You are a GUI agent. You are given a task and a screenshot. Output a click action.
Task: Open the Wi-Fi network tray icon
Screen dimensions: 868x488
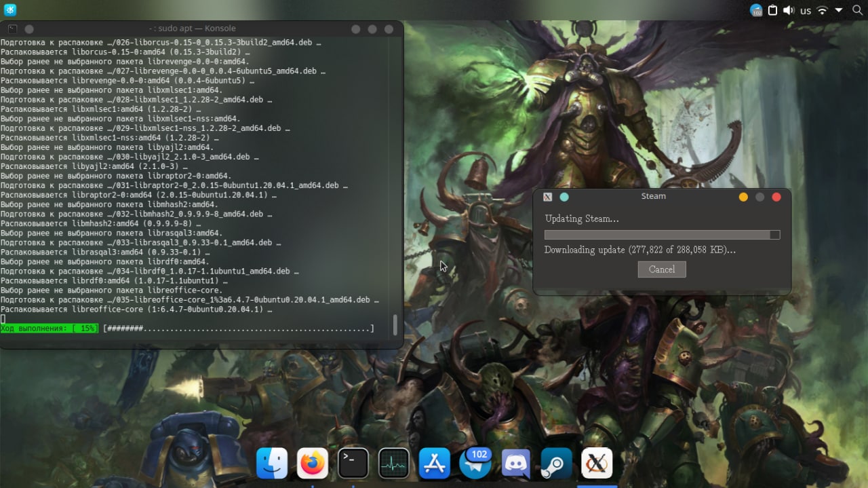click(823, 10)
